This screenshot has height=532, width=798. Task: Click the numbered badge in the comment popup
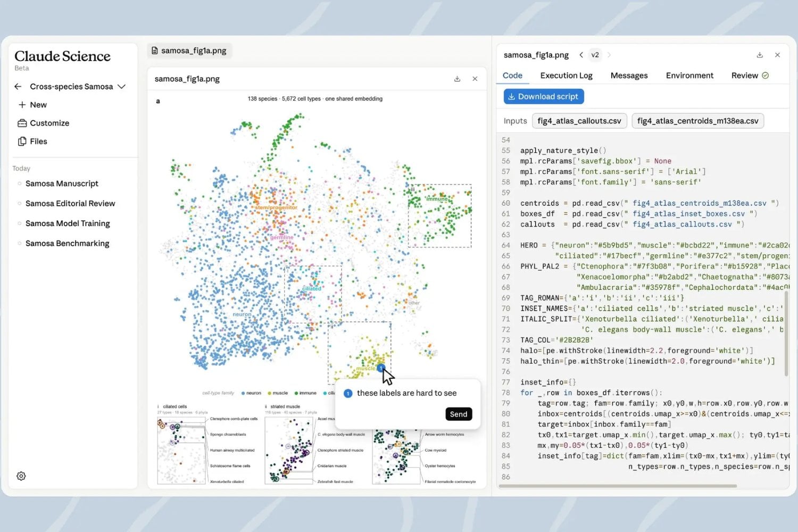348,393
